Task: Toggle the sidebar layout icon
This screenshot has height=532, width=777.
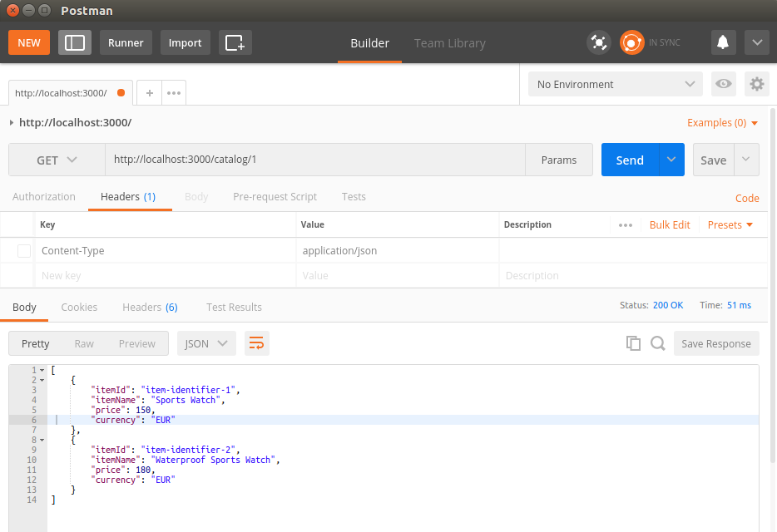Action: [75, 42]
